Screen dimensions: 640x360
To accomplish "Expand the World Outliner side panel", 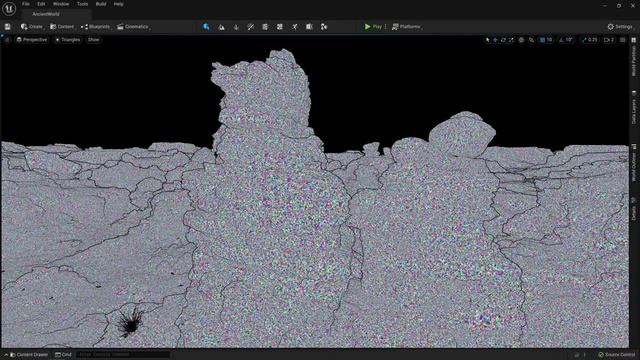I will [x=633, y=163].
